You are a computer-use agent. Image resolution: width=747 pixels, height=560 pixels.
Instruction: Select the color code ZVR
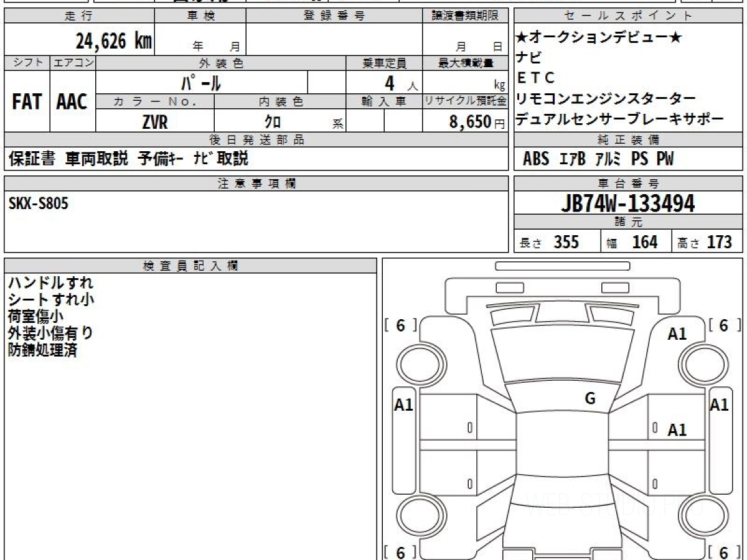pyautogui.click(x=155, y=123)
